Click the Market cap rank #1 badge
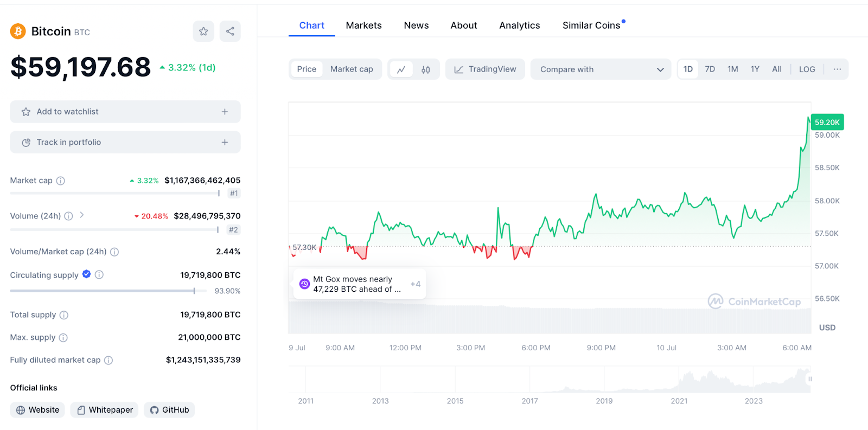Image resolution: width=868 pixels, height=430 pixels. pos(234,193)
